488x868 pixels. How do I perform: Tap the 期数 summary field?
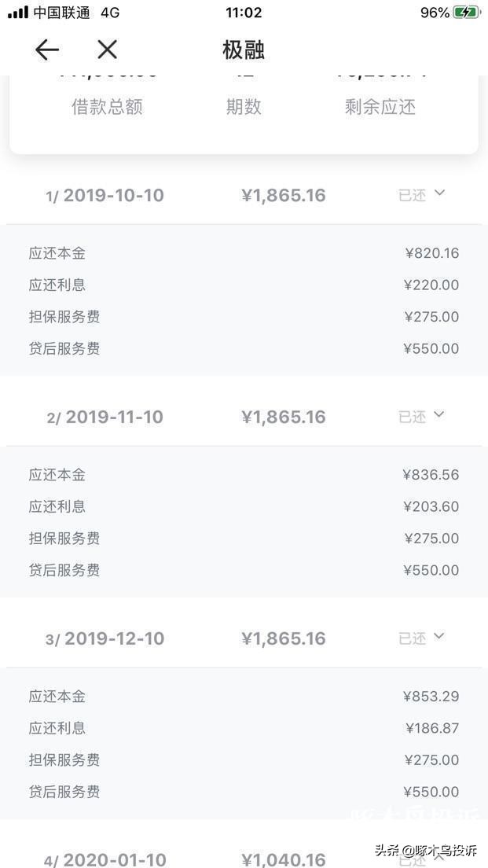tap(244, 107)
